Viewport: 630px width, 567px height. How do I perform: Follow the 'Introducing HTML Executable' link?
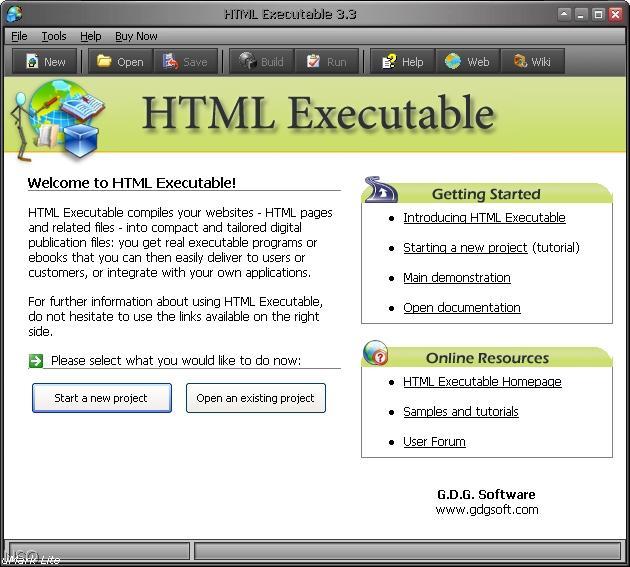click(484, 218)
